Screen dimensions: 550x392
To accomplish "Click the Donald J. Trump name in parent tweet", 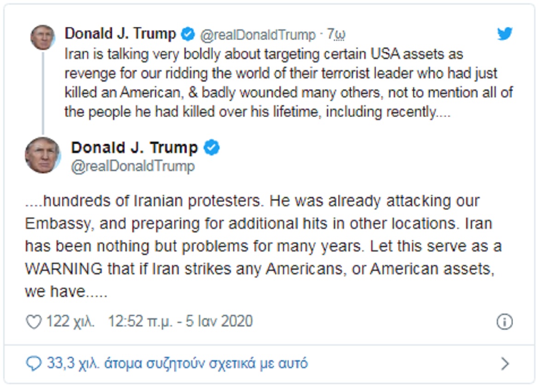I will point(120,34).
